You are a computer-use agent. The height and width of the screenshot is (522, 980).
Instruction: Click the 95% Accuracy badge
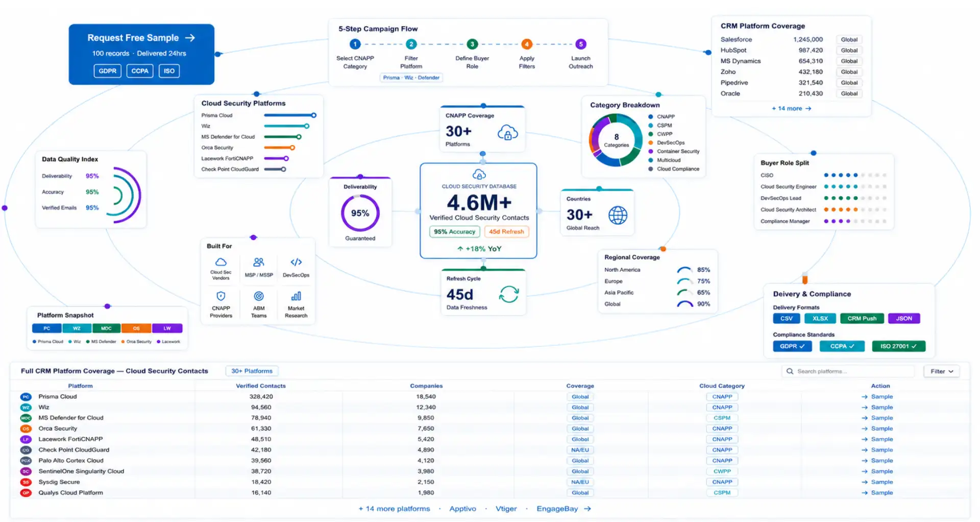pos(454,232)
